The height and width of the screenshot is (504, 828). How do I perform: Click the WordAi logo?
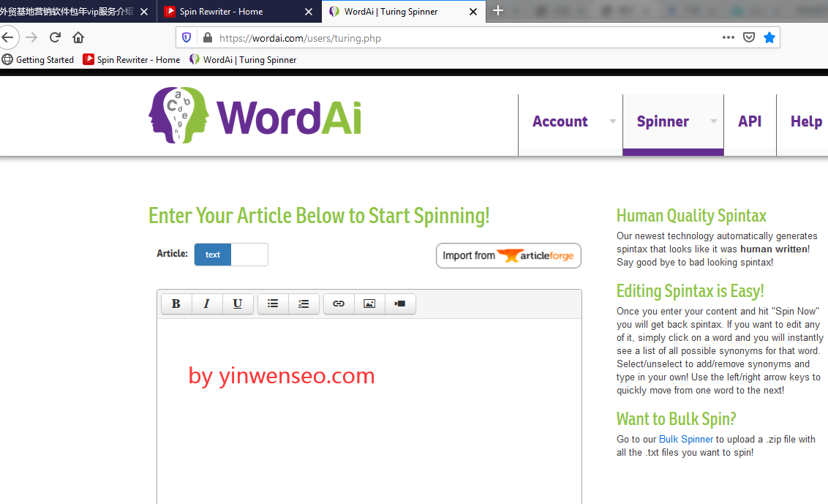(255, 115)
